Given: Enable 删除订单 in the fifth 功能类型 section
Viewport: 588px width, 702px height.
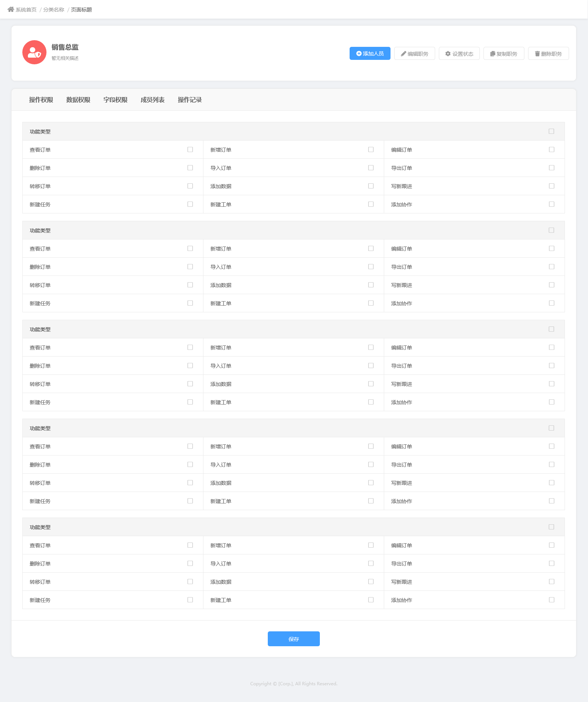Looking at the screenshot, I should [190, 563].
